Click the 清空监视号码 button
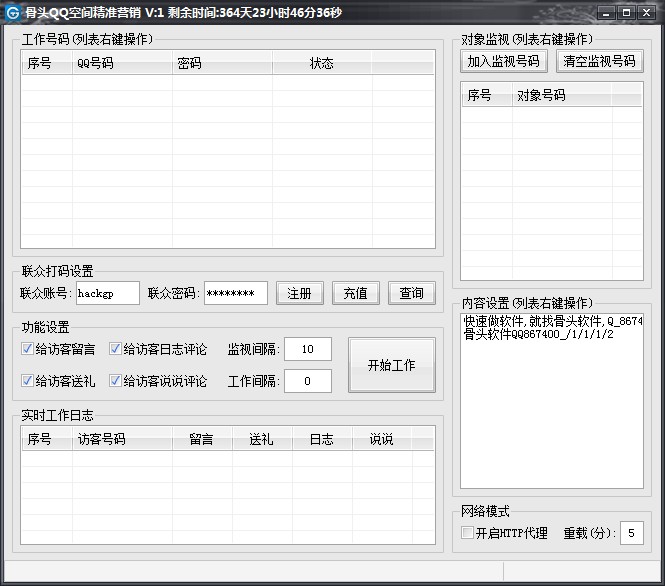This screenshot has height=586, width=665. click(599, 61)
